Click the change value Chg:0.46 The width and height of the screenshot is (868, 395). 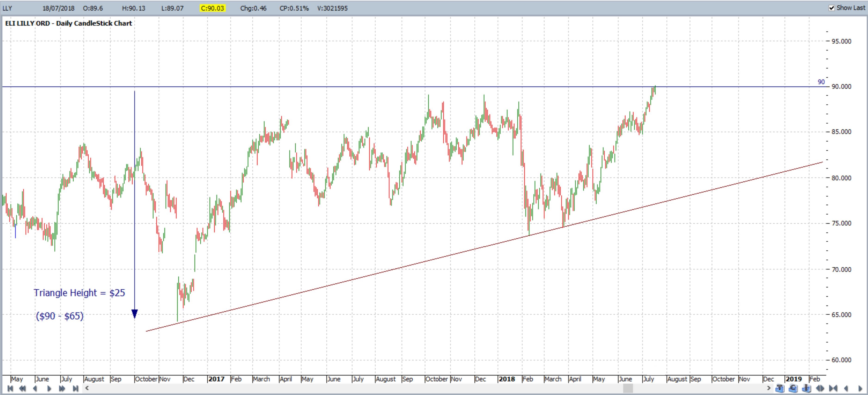(x=253, y=8)
